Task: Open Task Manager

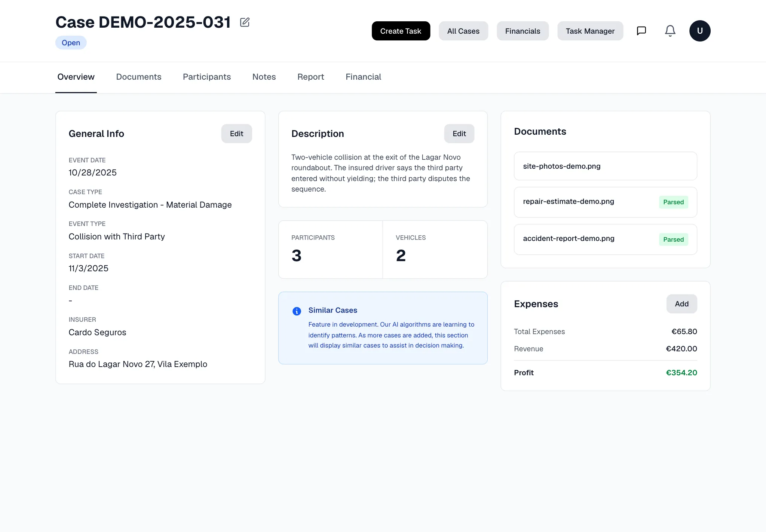Action: pyautogui.click(x=590, y=31)
